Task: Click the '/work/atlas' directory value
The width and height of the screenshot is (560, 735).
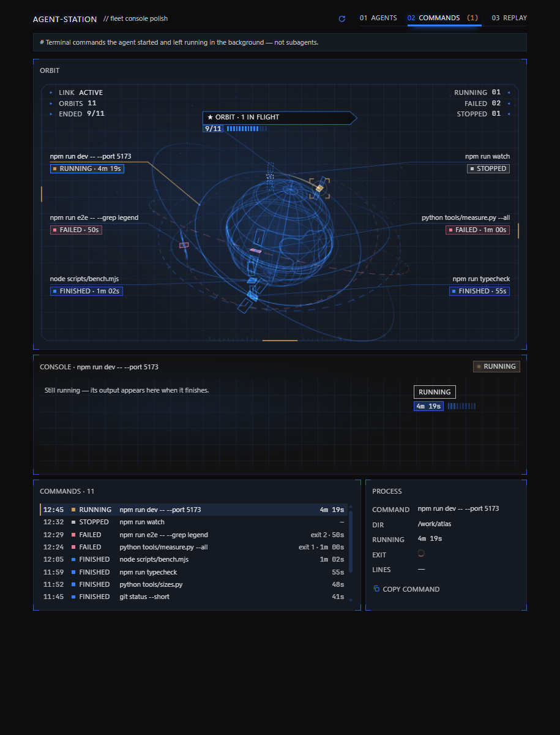Action: point(435,524)
